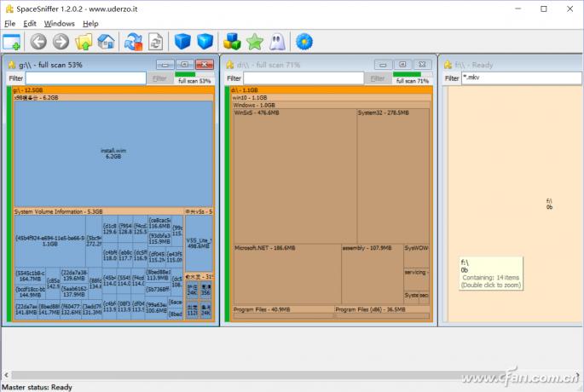584x392 pixels.
Task: Select the Microsoft.NET - 186.6MB block
Action: coord(287,274)
